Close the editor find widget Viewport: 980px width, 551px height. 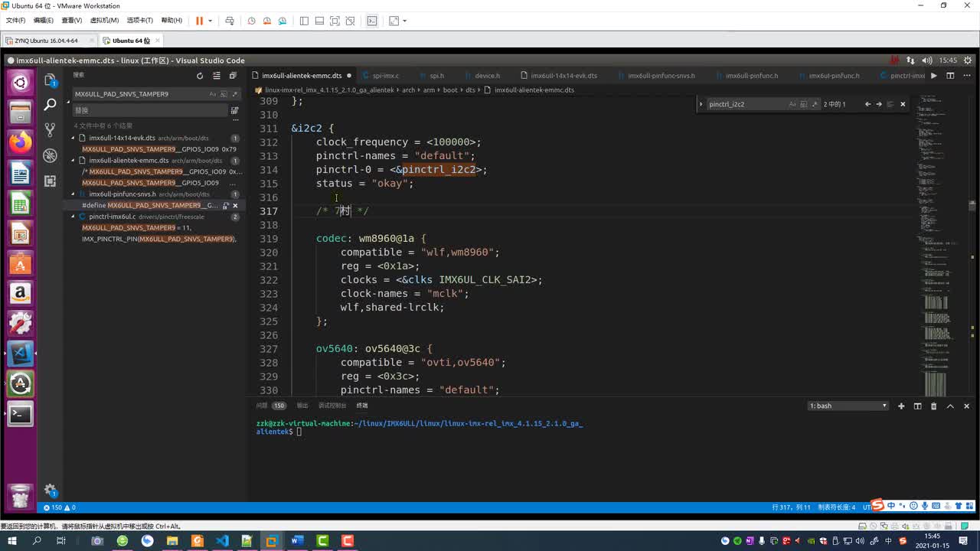[903, 104]
